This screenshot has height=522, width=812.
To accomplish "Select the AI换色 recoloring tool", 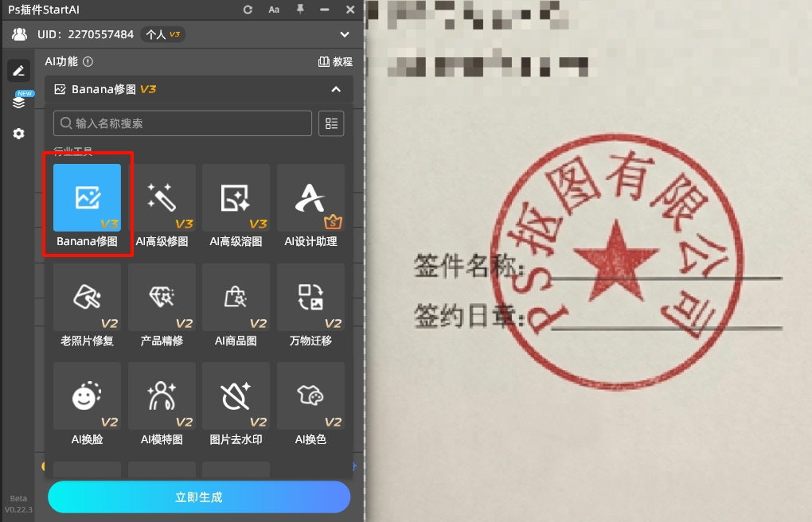I will (310, 396).
